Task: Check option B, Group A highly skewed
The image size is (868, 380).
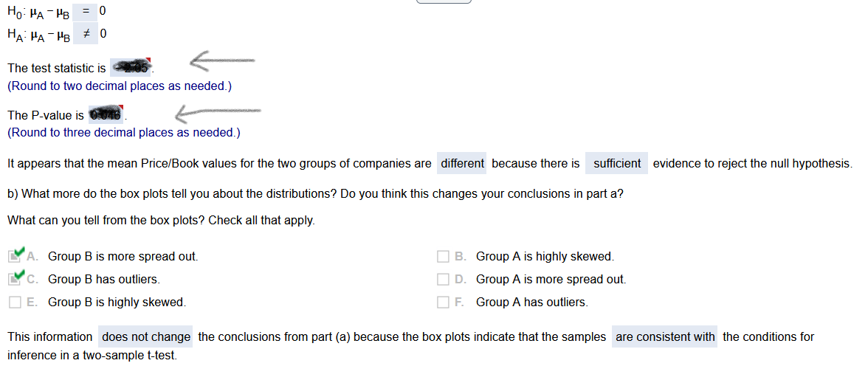Action: point(443,257)
